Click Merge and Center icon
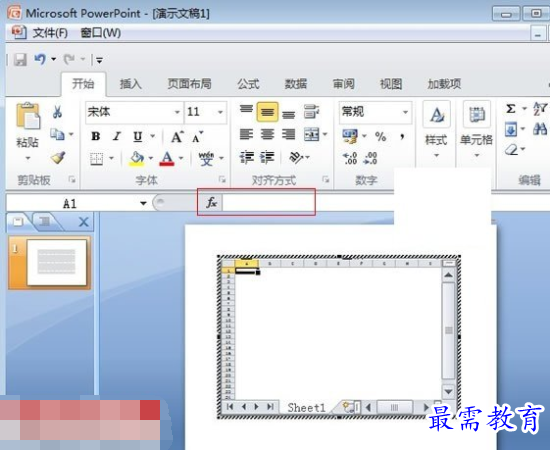550x450 pixels. [311, 134]
